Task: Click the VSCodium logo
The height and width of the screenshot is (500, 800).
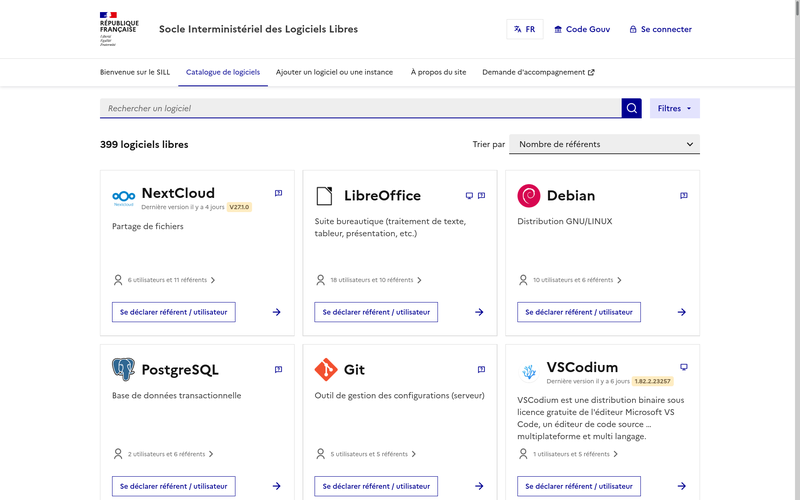Action: (529, 372)
